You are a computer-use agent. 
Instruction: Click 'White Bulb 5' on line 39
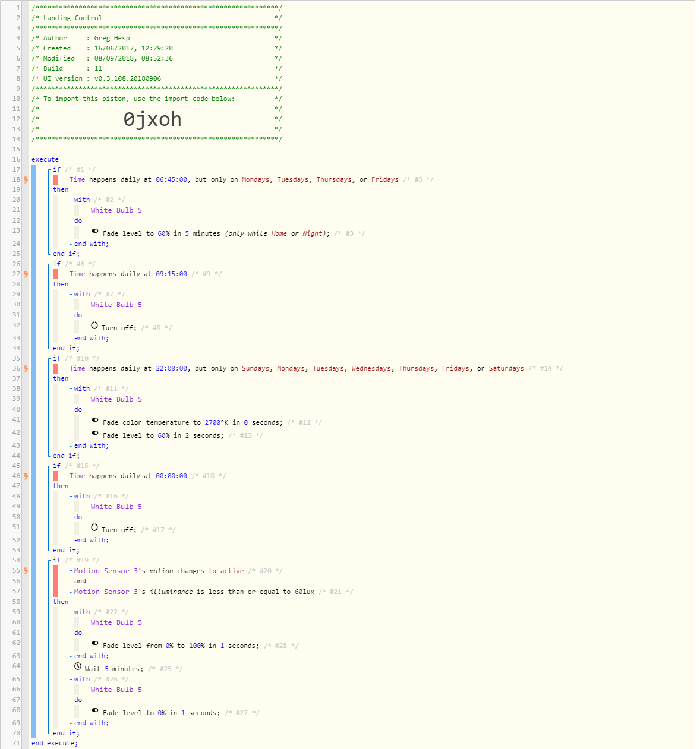click(116, 399)
